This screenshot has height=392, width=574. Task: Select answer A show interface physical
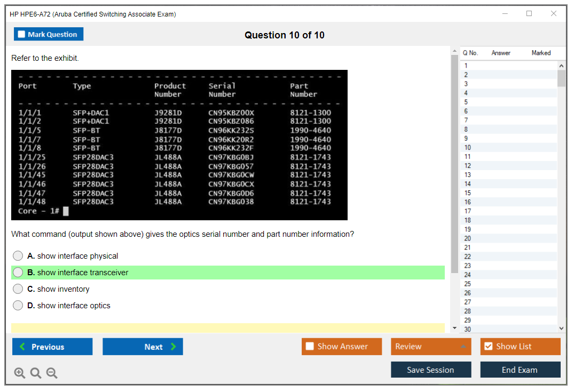pyautogui.click(x=18, y=256)
